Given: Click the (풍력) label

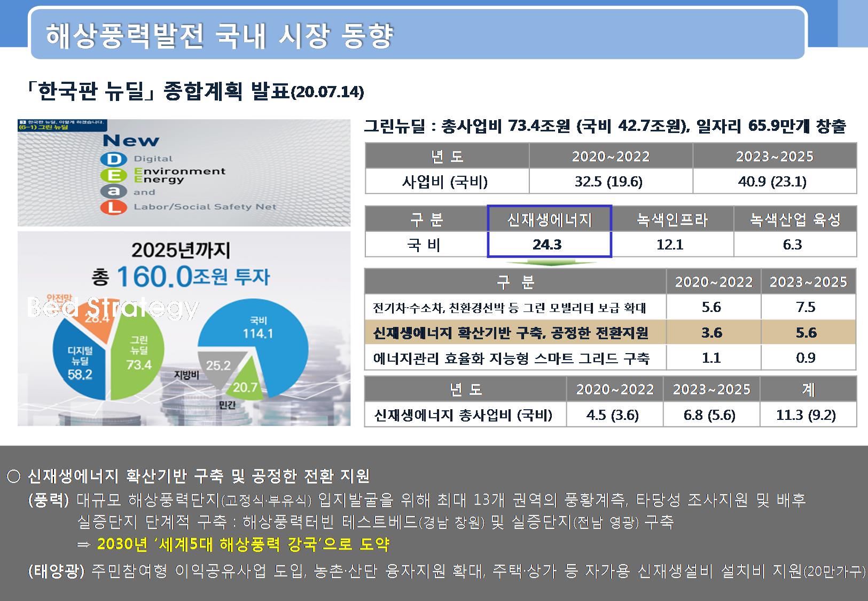Looking at the screenshot, I should (49, 500).
